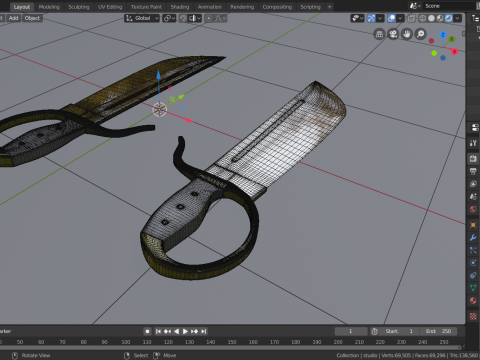This screenshot has width=480, height=360.
Task: Open the Scene properties tab
Action: click(473, 196)
